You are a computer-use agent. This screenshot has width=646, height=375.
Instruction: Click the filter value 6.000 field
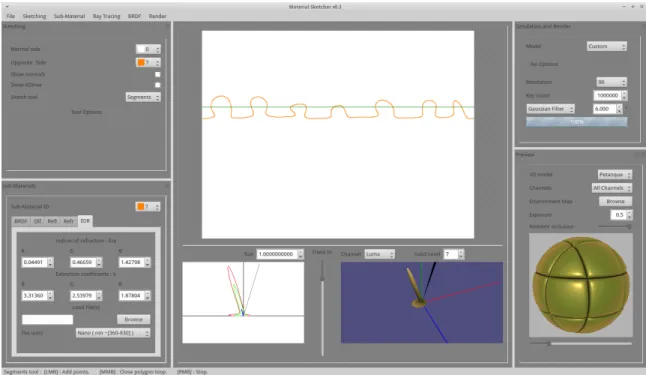tap(604, 109)
